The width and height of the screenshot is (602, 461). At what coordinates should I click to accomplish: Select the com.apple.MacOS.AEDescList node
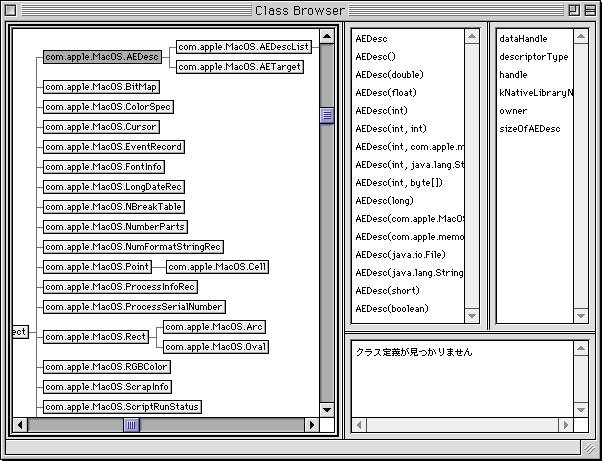click(x=244, y=47)
